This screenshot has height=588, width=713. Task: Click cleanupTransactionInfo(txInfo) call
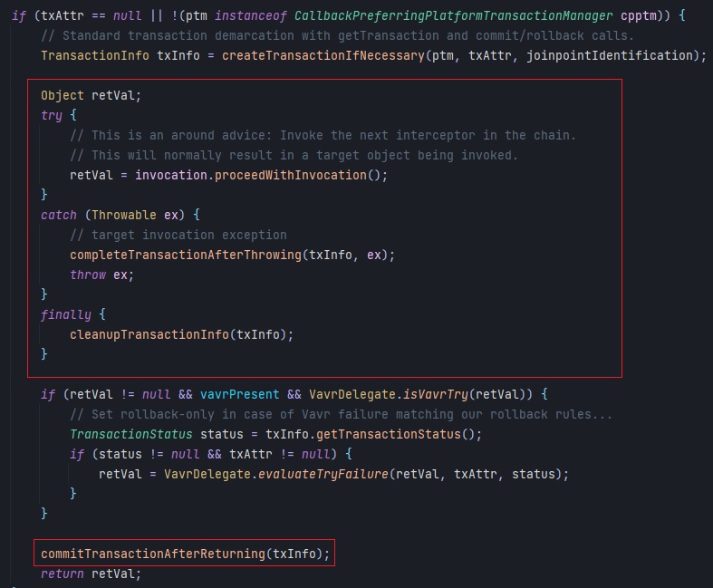[181, 334]
